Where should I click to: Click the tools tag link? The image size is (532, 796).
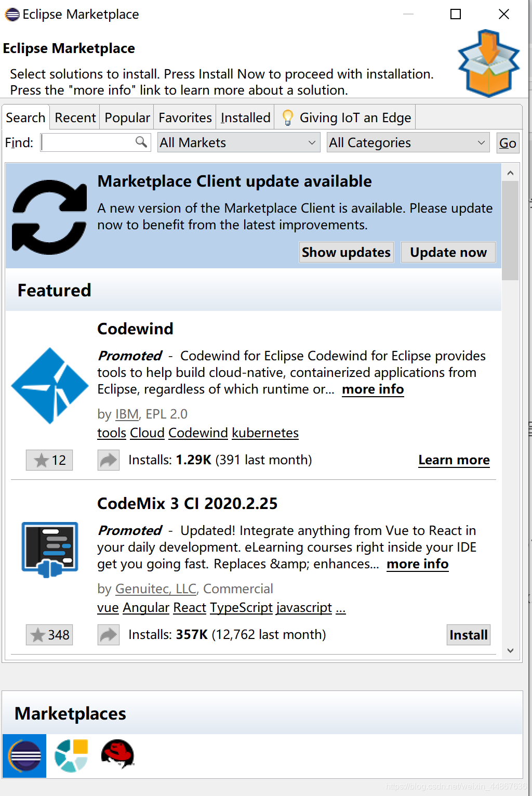click(x=112, y=433)
